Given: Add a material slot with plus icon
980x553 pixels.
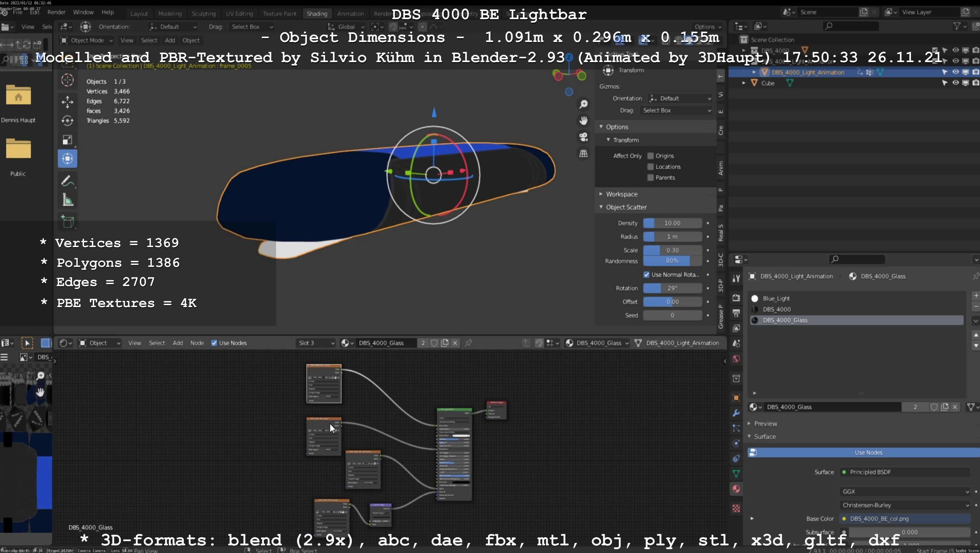Looking at the screenshot, I should pyautogui.click(x=976, y=296).
